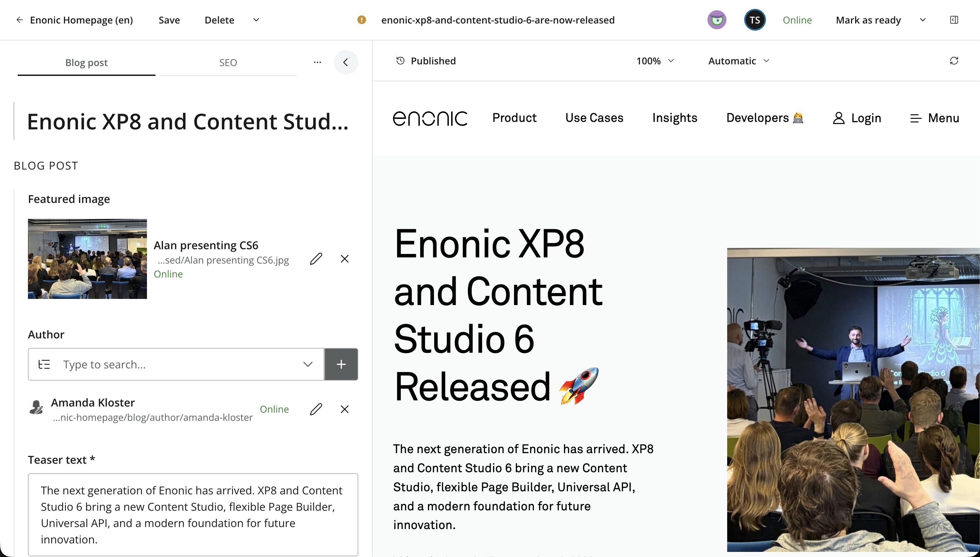Click the Save button
The height and width of the screenshot is (557, 980).
[169, 20]
